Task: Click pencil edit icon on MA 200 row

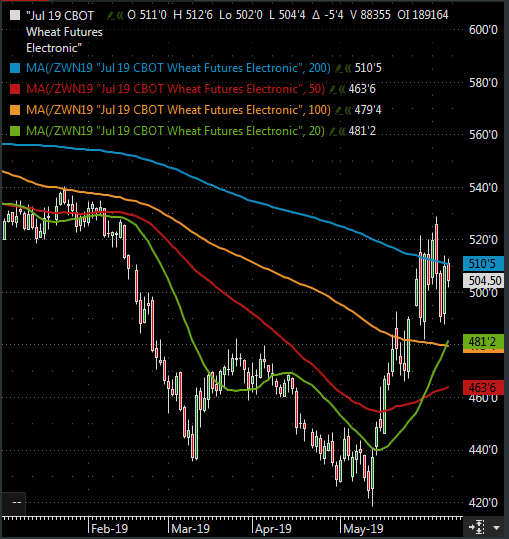Action: 339,68
